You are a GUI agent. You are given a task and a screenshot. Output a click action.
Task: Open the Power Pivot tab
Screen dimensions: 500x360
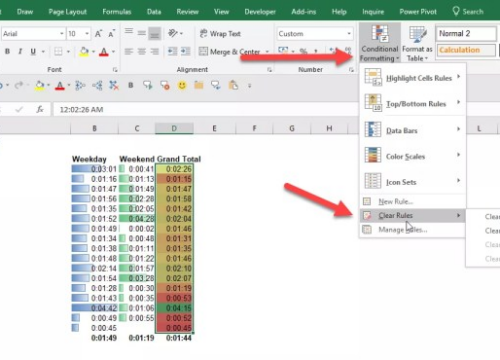(x=418, y=12)
